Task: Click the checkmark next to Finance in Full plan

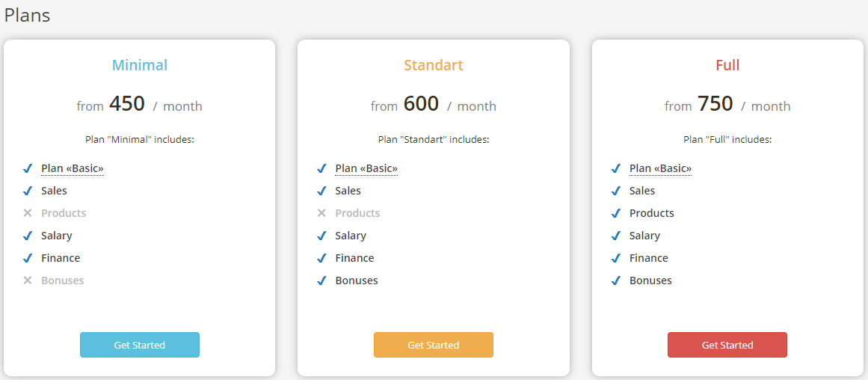Action: pos(615,258)
